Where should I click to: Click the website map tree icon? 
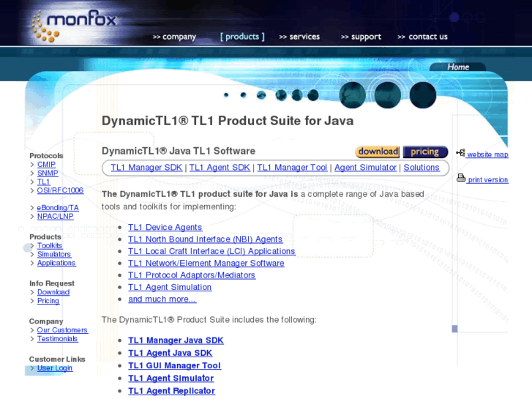coord(460,153)
